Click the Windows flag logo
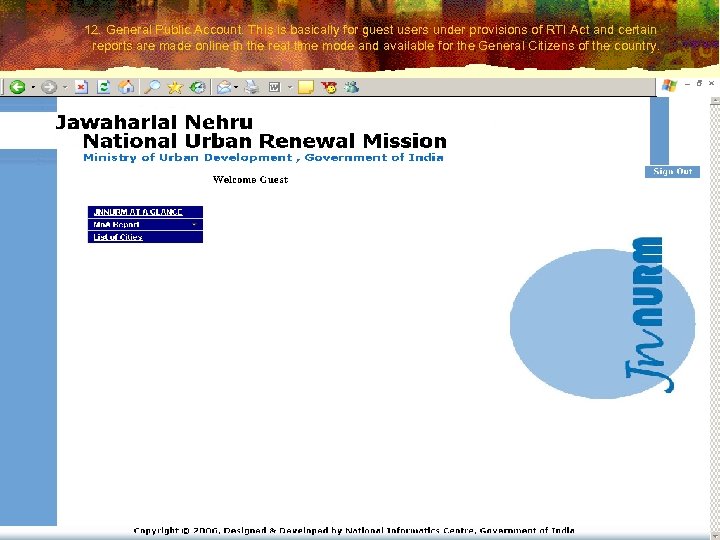Viewport: 720px width, 540px height. 669,85
